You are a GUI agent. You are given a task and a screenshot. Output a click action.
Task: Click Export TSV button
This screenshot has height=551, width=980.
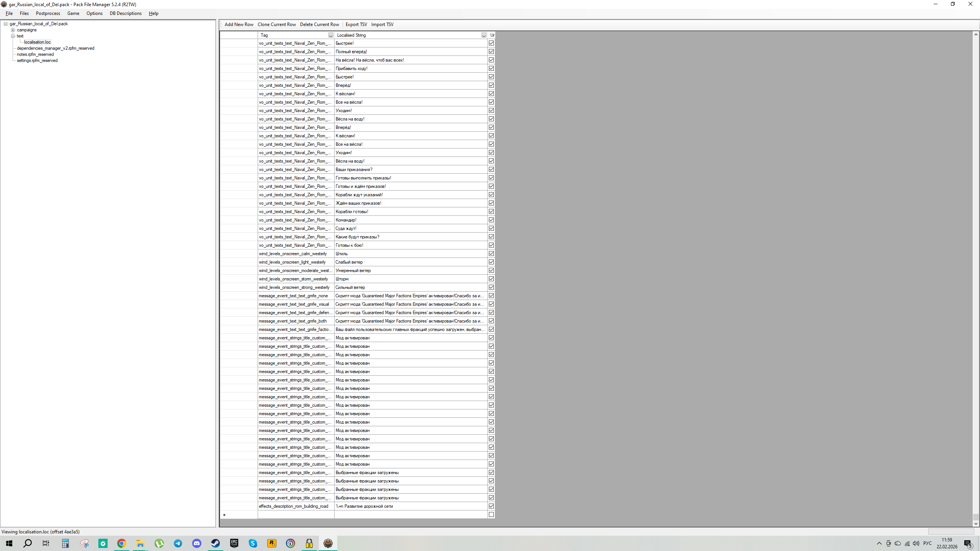pos(356,24)
